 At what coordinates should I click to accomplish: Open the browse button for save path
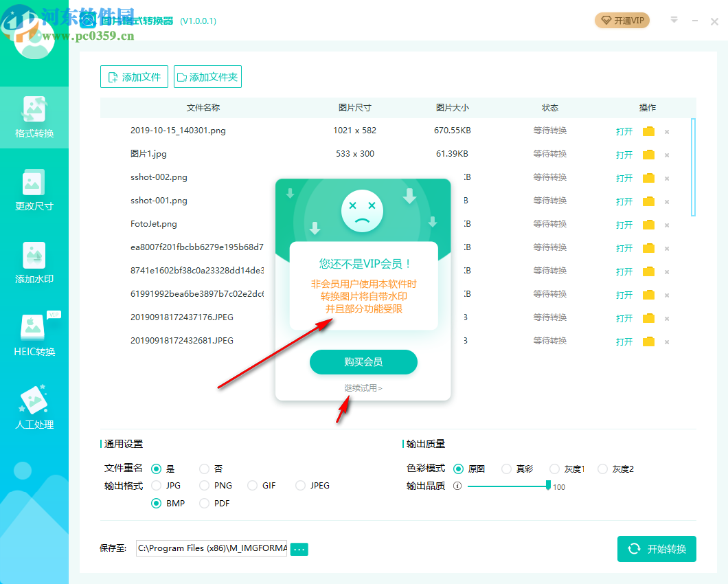(x=299, y=549)
